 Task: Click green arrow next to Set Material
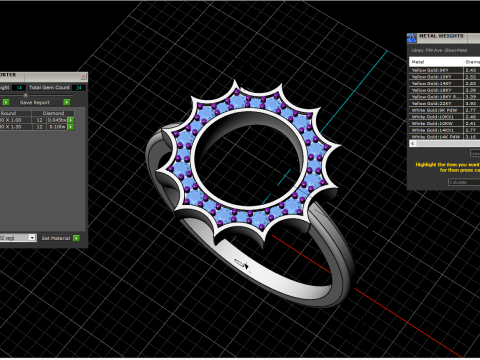pyautogui.click(x=76, y=238)
